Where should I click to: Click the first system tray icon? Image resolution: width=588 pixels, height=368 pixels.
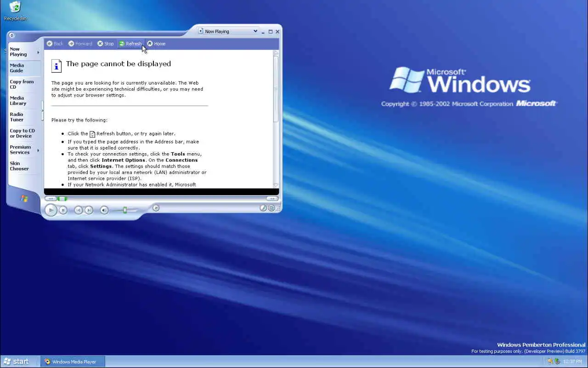(550, 362)
